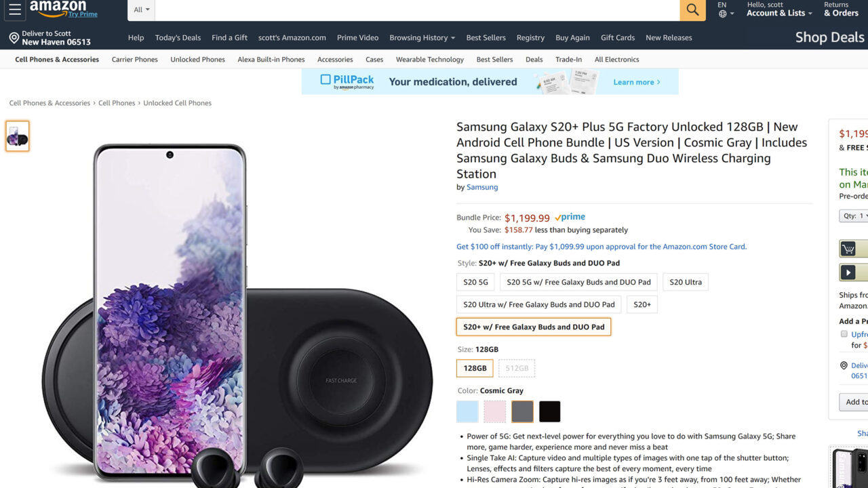Click the Prime badge next to the price

569,217
